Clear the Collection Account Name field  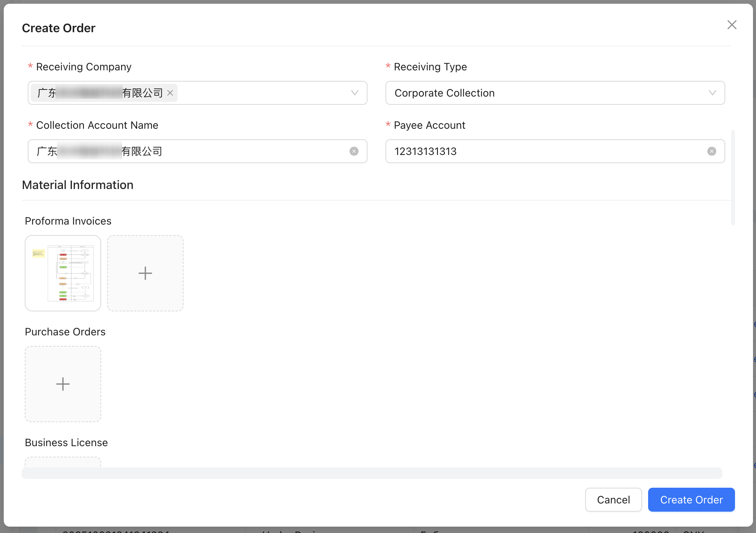pos(354,151)
